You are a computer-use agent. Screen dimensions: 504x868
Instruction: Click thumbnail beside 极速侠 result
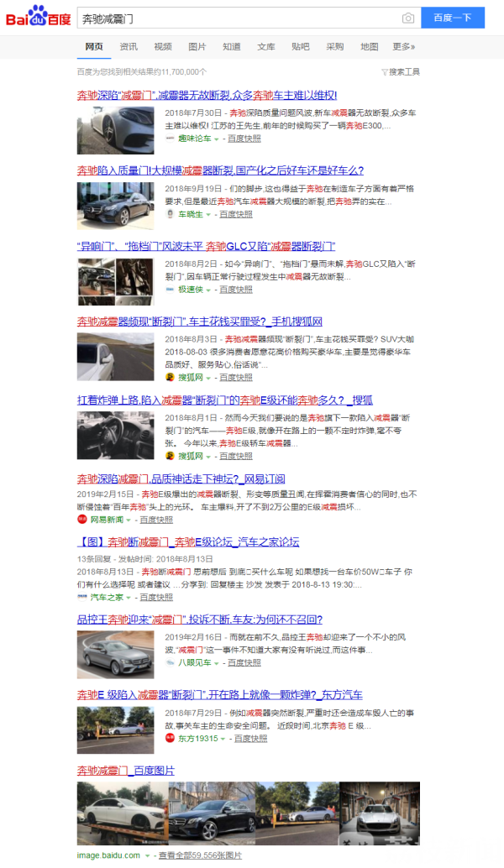(115, 281)
